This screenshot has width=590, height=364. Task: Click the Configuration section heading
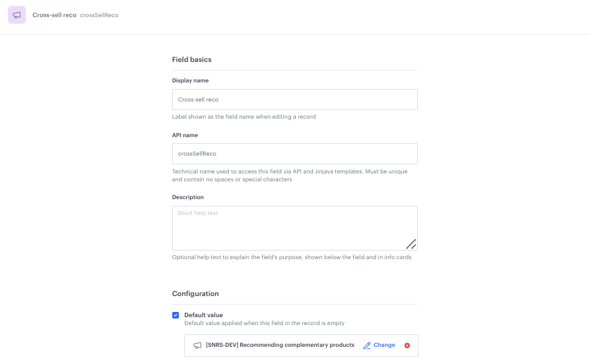[195, 293]
